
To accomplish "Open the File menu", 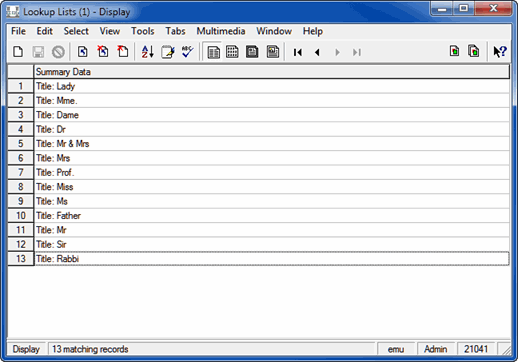I will click(18, 31).
